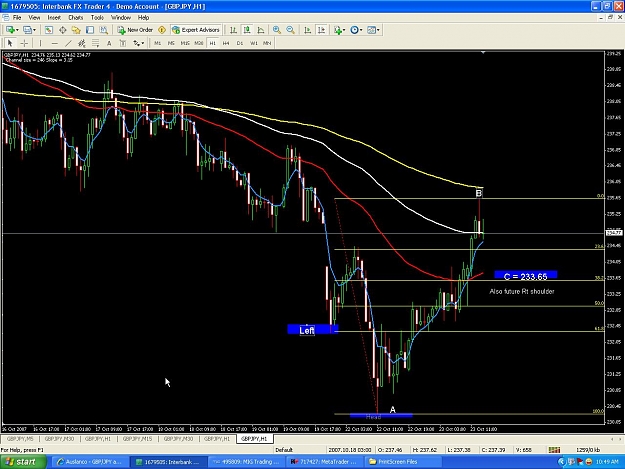Click the application icon left of File
This screenshot has width=625, height=469.
[5, 18]
